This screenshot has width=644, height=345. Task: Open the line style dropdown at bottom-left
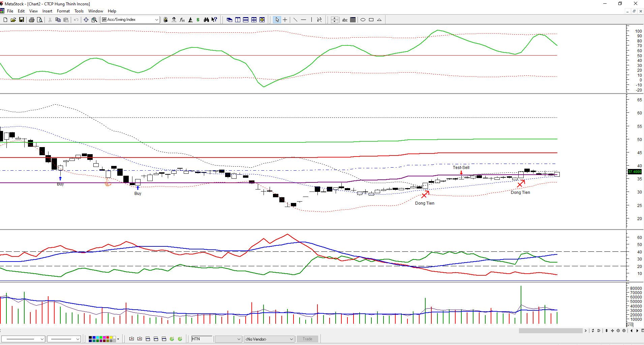point(42,339)
